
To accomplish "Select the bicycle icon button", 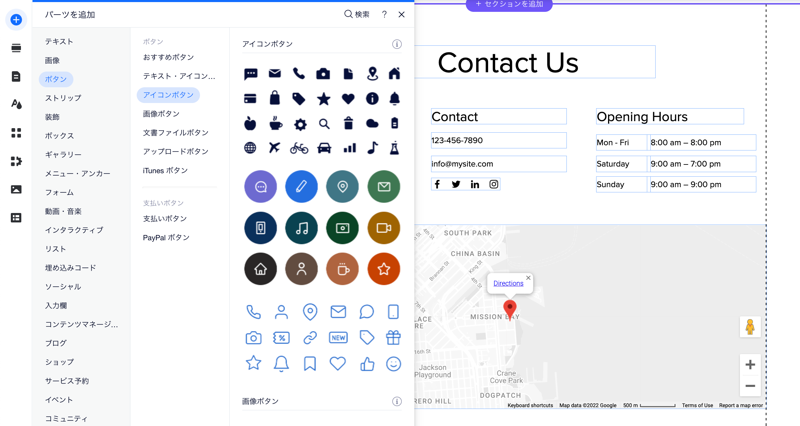I will (299, 148).
